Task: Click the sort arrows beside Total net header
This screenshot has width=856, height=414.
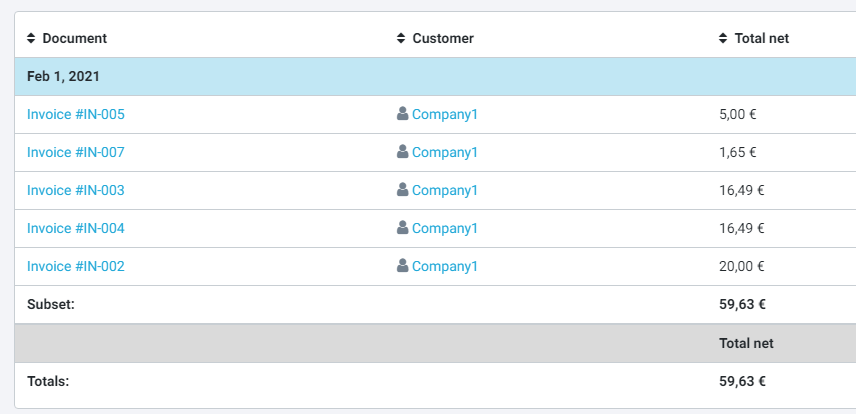Action: point(724,39)
